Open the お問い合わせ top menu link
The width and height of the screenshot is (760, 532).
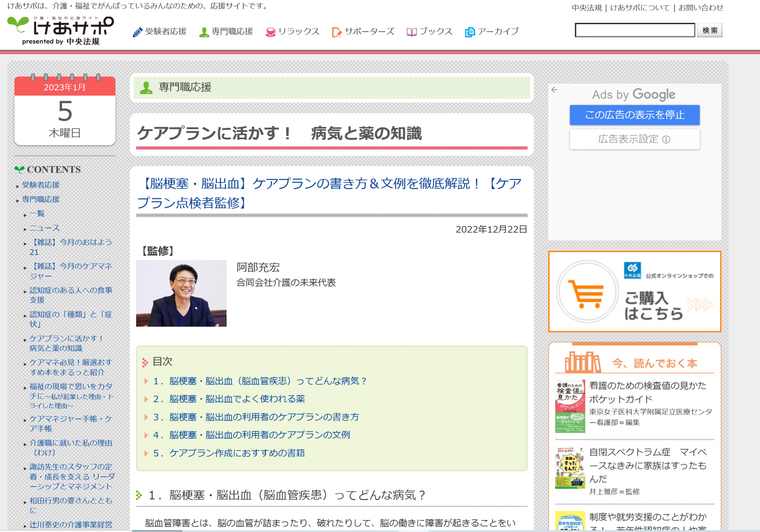point(700,8)
